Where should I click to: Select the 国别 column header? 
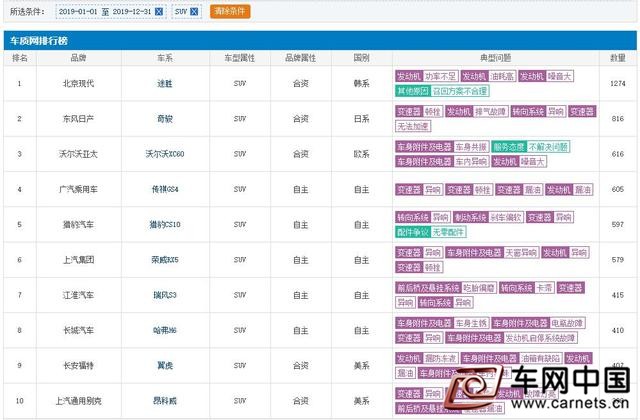(362, 58)
